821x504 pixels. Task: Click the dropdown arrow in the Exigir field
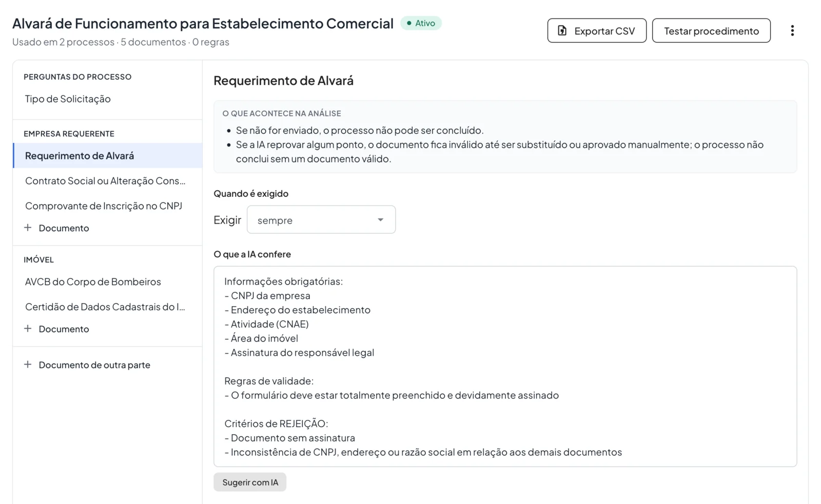click(x=381, y=220)
